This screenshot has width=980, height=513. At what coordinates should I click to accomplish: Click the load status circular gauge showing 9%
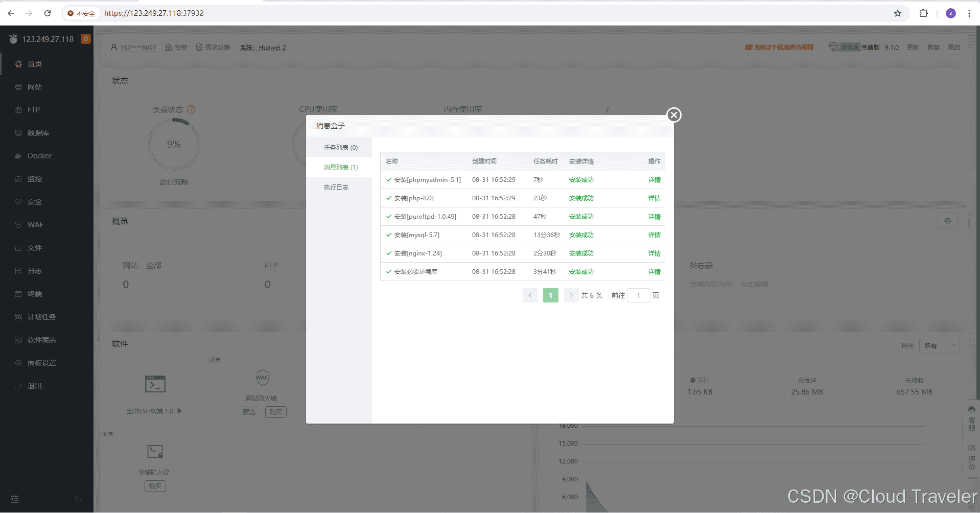point(174,144)
